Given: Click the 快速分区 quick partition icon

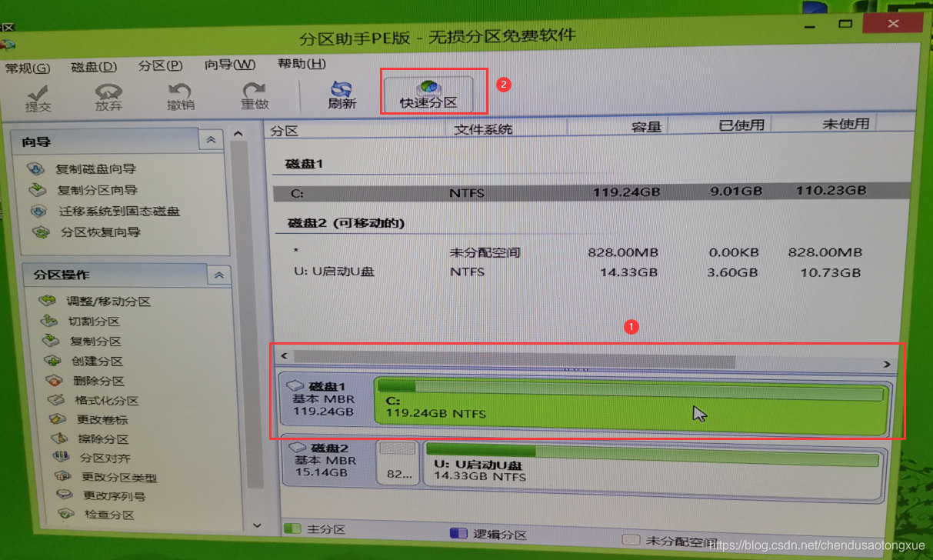Looking at the screenshot, I should click(x=428, y=94).
